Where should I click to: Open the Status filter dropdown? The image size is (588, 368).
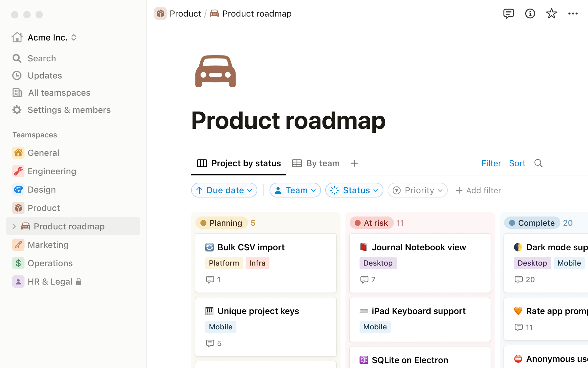click(x=354, y=190)
